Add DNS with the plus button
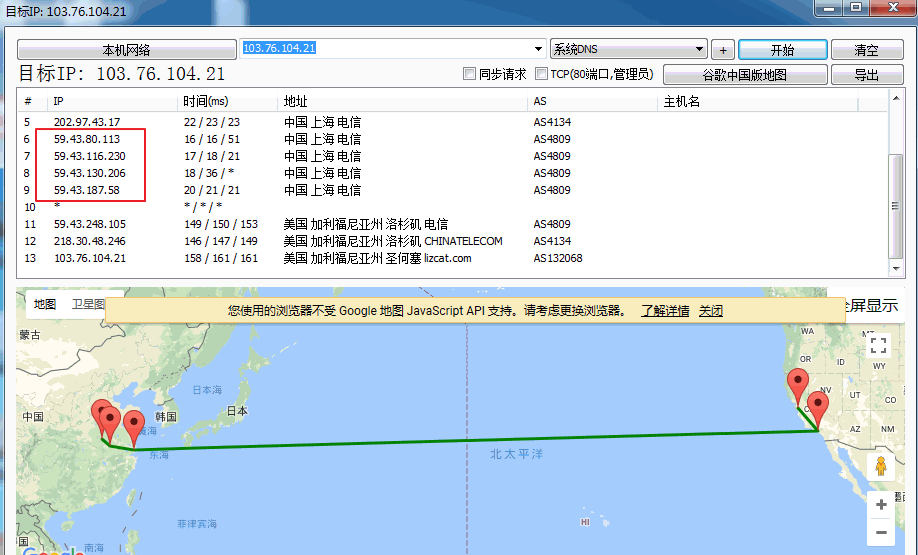This screenshot has width=918, height=555. click(x=723, y=50)
